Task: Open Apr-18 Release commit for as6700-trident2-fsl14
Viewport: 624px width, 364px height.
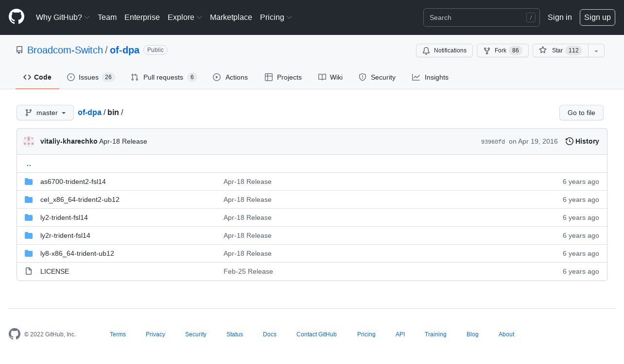Action: pyautogui.click(x=247, y=182)
